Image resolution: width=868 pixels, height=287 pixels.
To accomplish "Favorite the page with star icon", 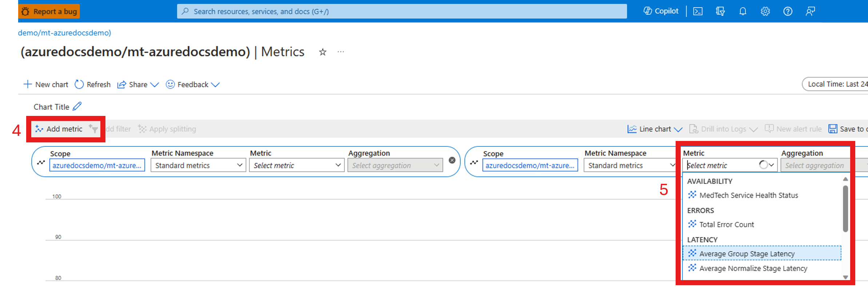I will (323, 52).
